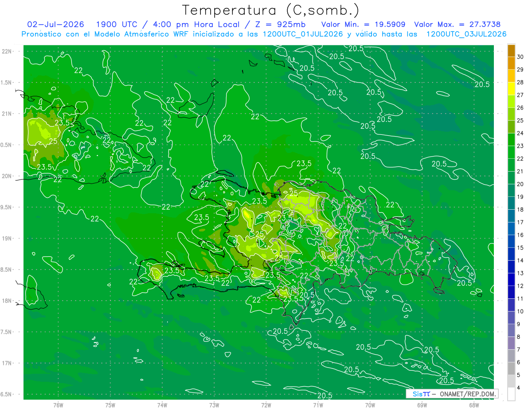
Task: Click the '69W' longitude axis label
Action: point(422,405)
